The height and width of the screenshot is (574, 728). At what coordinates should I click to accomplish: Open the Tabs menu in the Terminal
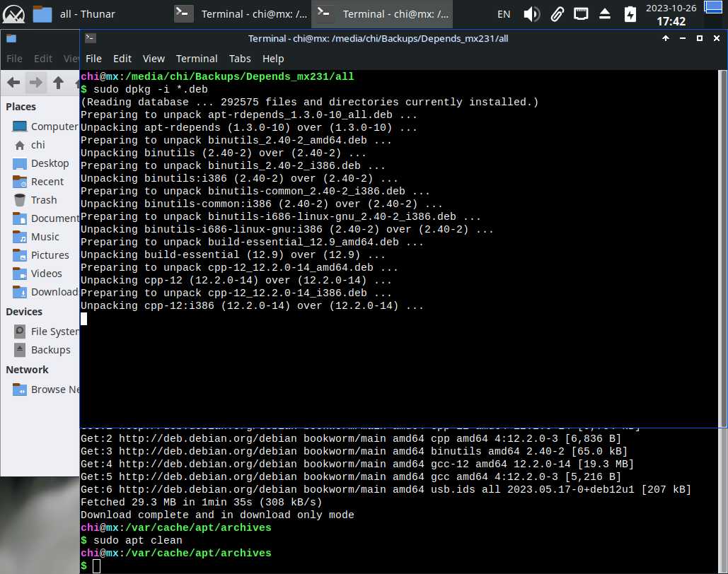240,59
